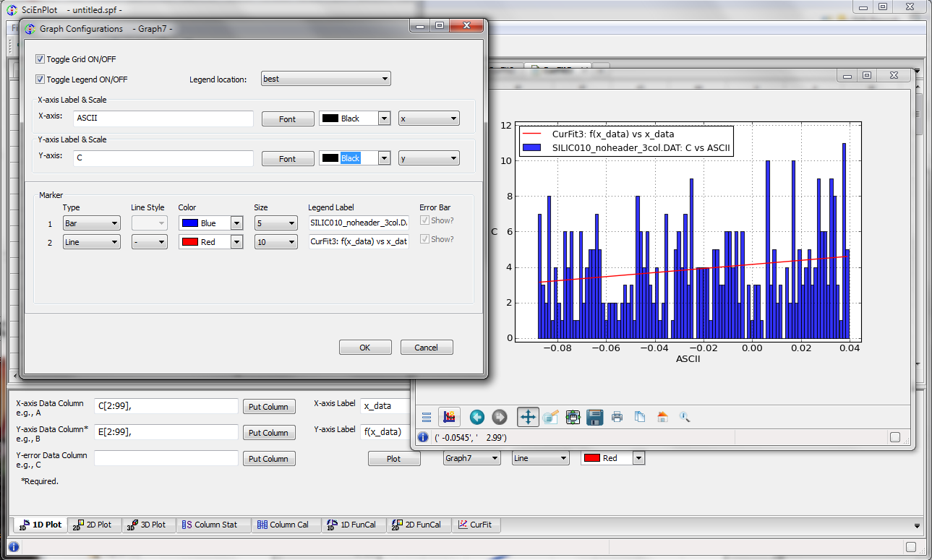Click the blue back arrow in plot toolbar
The height and width of the screenshot is (560, 932).
(476, 417)
